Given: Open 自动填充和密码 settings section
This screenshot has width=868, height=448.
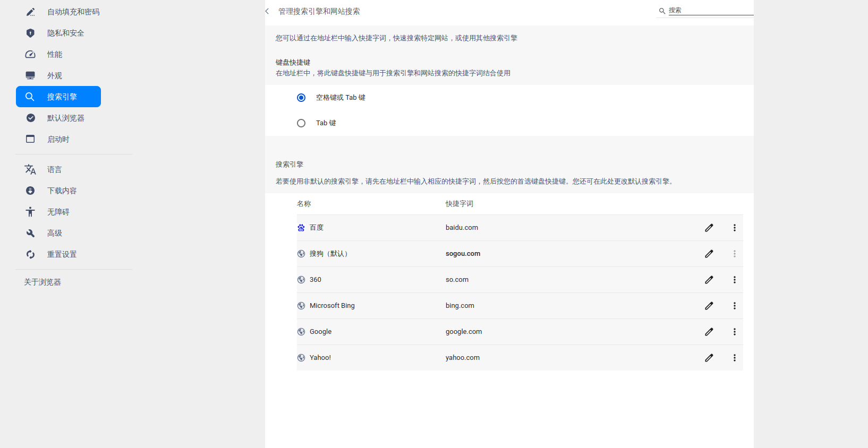Looking at the screenshot, I should [58, 12].
